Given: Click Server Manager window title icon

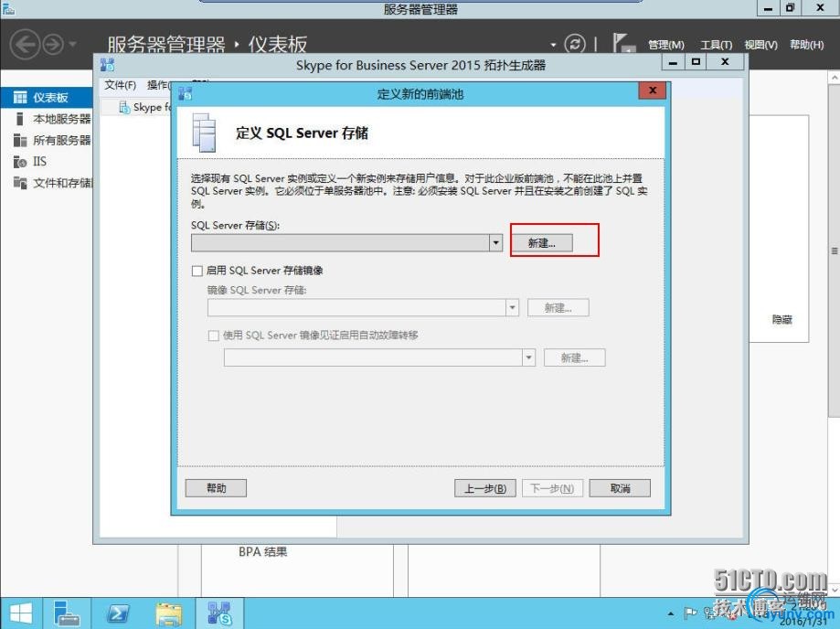Looking at the screenshot, I should (x=8, y=8).
